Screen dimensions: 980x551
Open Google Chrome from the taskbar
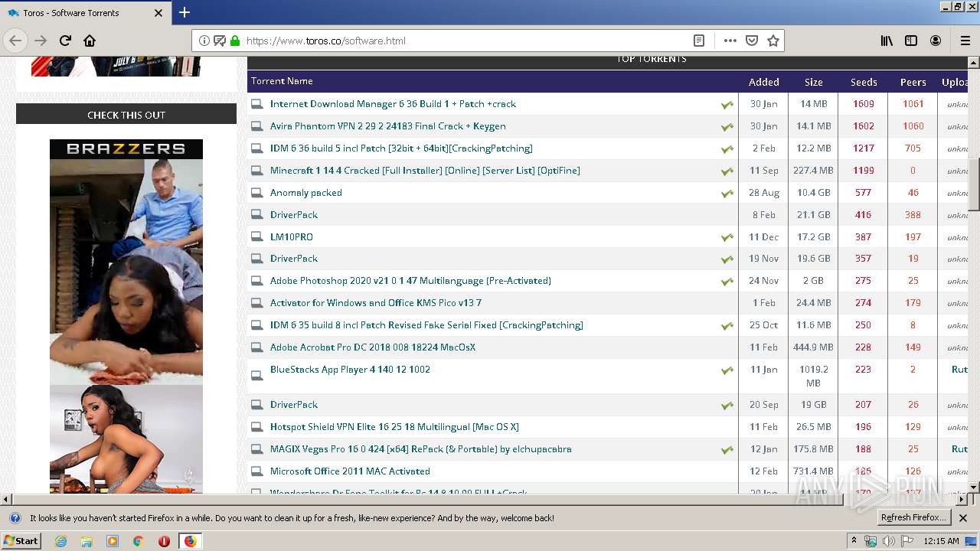139,541
